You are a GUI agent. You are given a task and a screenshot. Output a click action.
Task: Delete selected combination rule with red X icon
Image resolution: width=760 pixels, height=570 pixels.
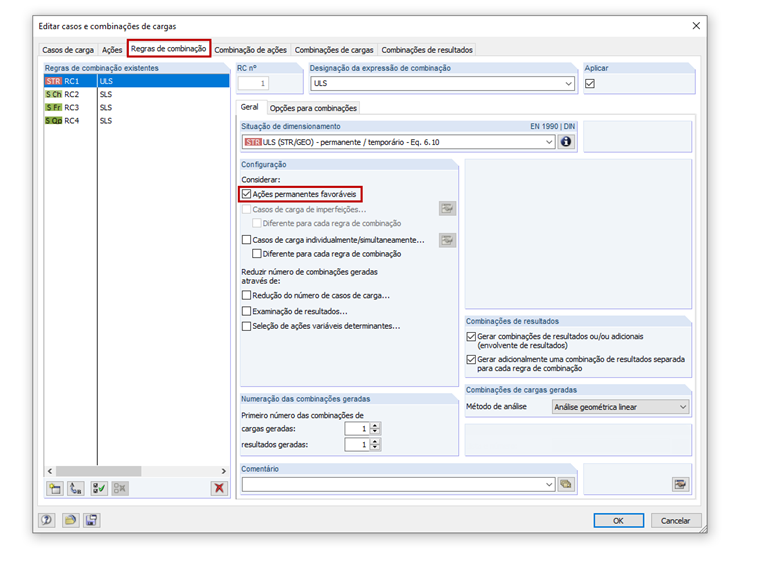pyautogui.click(x=219, y=488)
